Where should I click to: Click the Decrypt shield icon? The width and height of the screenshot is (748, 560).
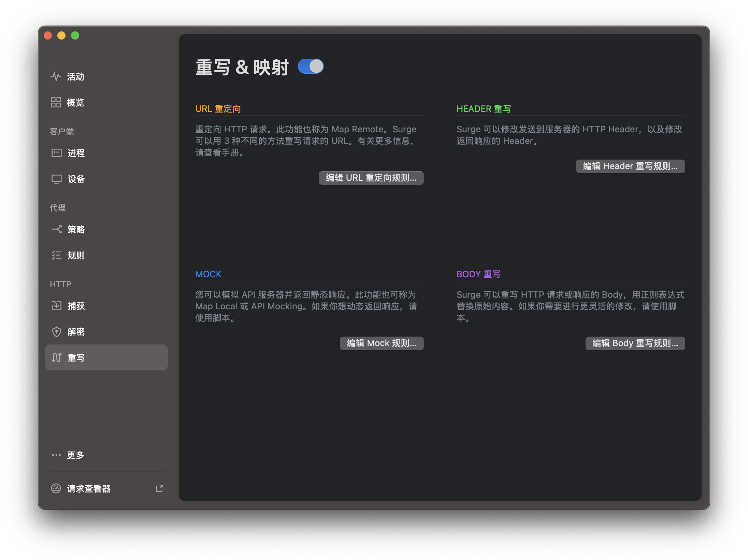pos(56,331)
